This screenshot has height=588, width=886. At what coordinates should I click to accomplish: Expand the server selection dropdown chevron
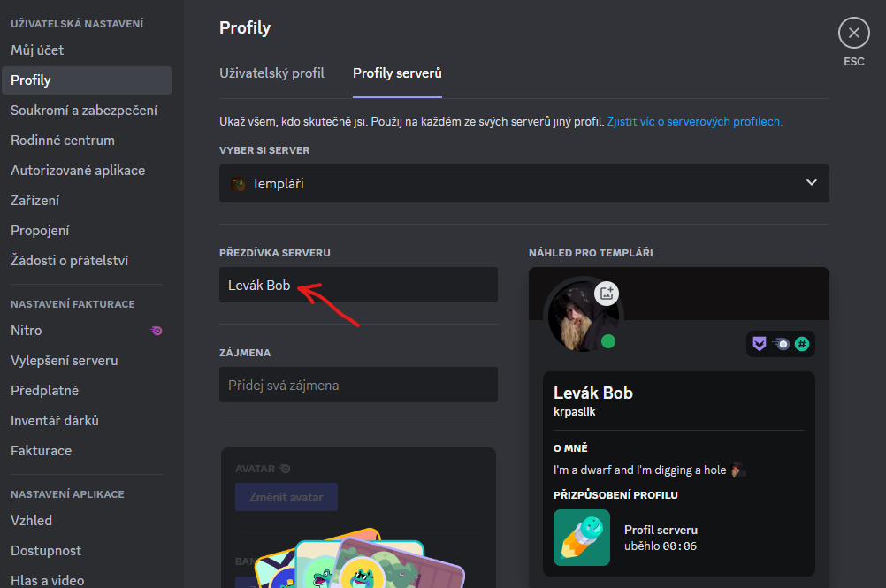[812, 182]
